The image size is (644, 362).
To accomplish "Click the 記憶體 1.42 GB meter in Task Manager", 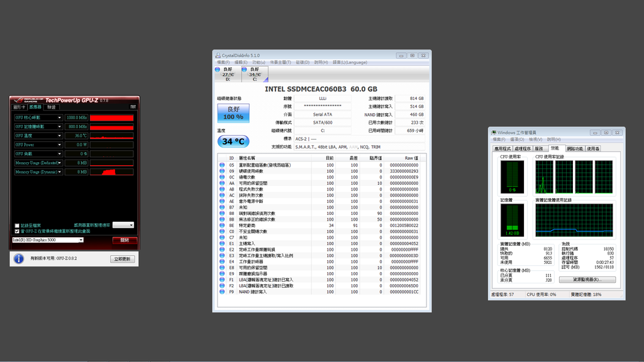I will (512, 221).
